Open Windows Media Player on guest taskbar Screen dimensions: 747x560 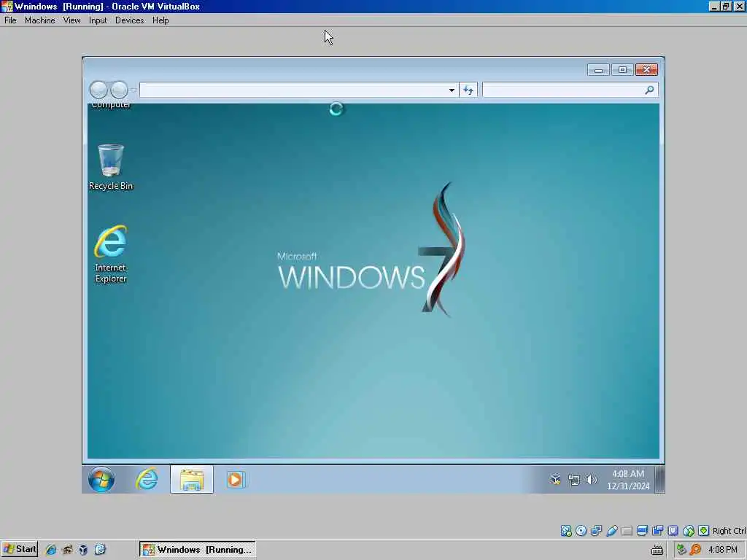click(236, 479)
